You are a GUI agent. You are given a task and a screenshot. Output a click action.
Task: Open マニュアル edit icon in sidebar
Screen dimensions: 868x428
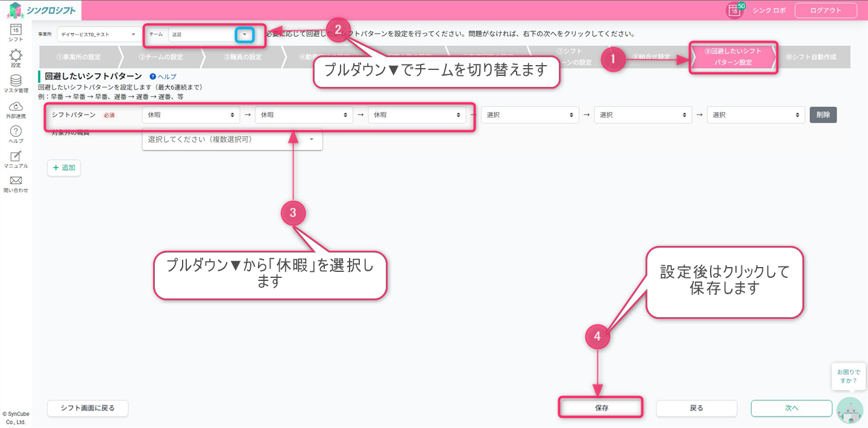(16, 159)
